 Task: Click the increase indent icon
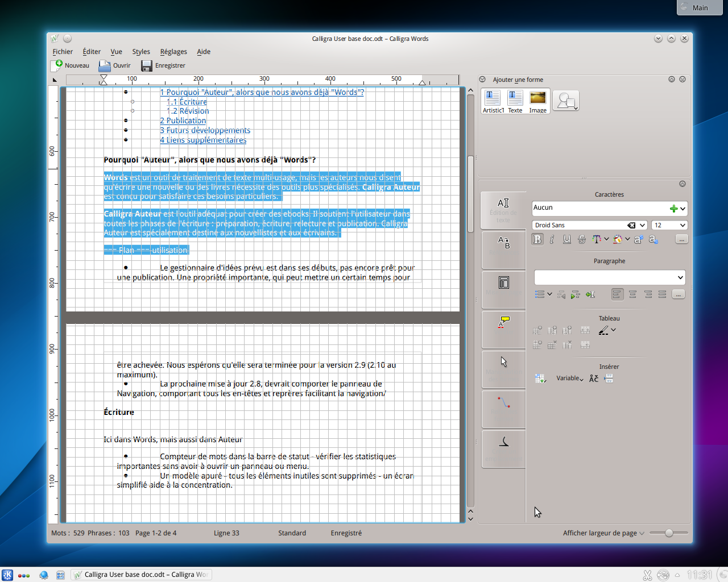click(576, 294)
